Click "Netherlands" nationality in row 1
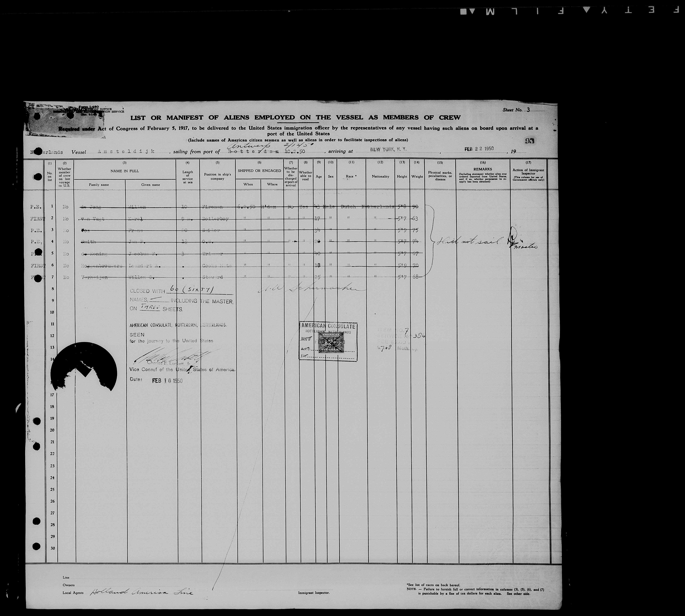Screen dimensions: 685x616 tap(378, 207)
